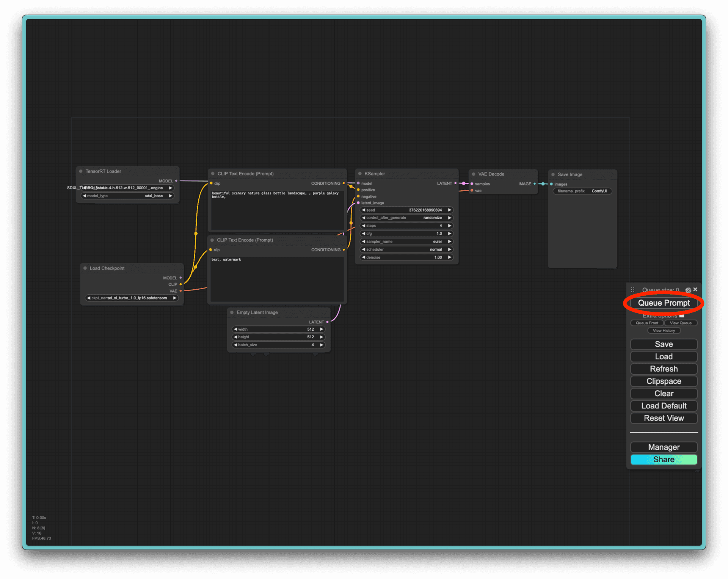Open the Manager menu
The width and height of the screenshot is (728, 579).
[664, 447]
